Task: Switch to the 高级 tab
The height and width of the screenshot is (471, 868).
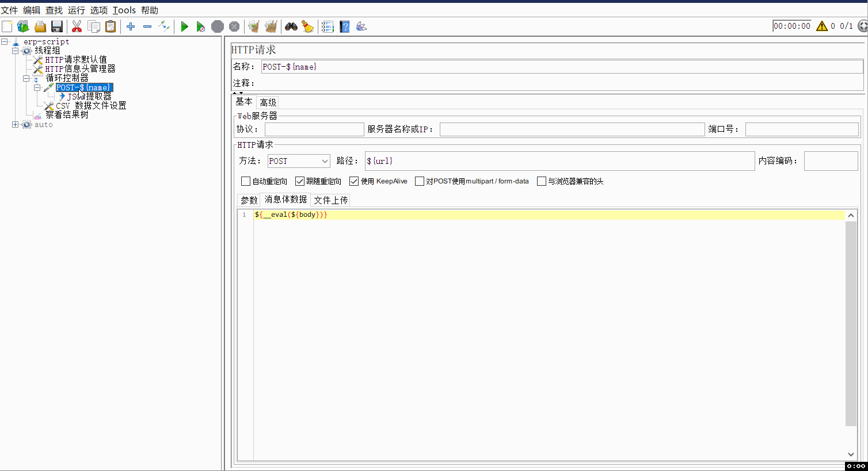Action: click(x=268, y=102)
